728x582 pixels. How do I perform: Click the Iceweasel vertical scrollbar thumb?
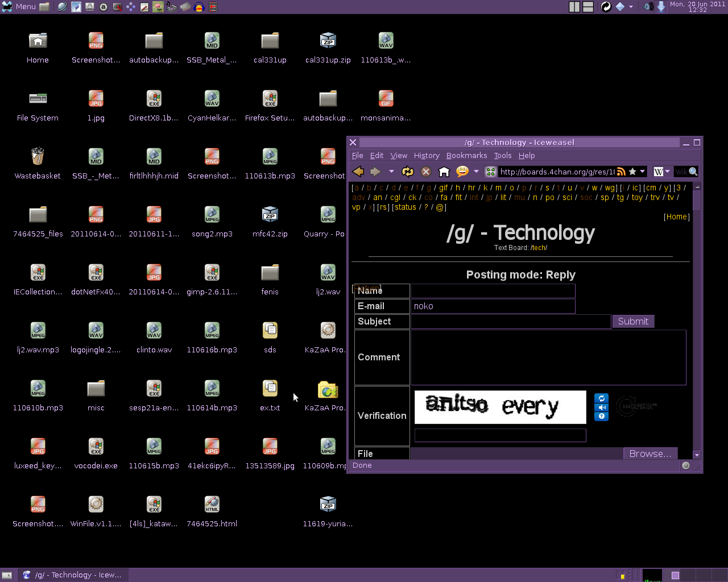697,201
